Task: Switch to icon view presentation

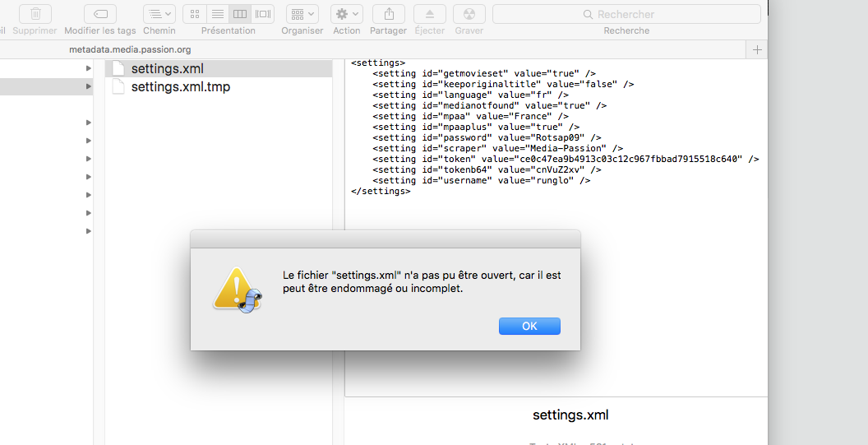Action: [x=195, y=14]
